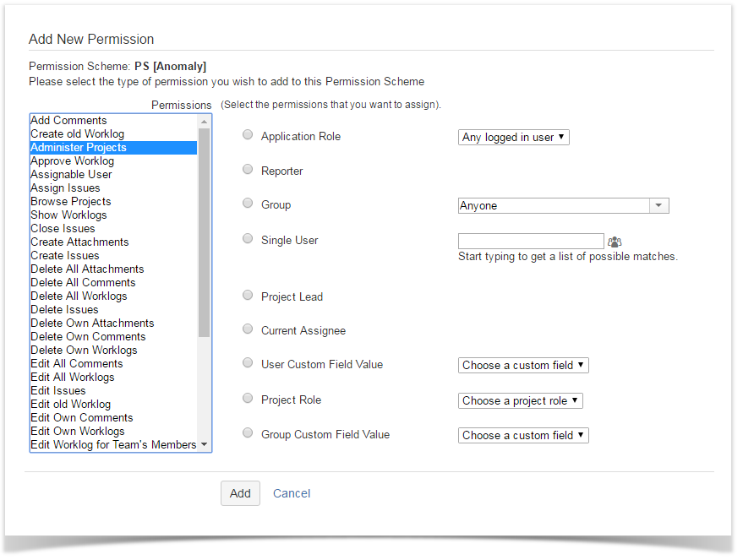Click the Add button
The image size is (743, 560).
click(240, 493)
